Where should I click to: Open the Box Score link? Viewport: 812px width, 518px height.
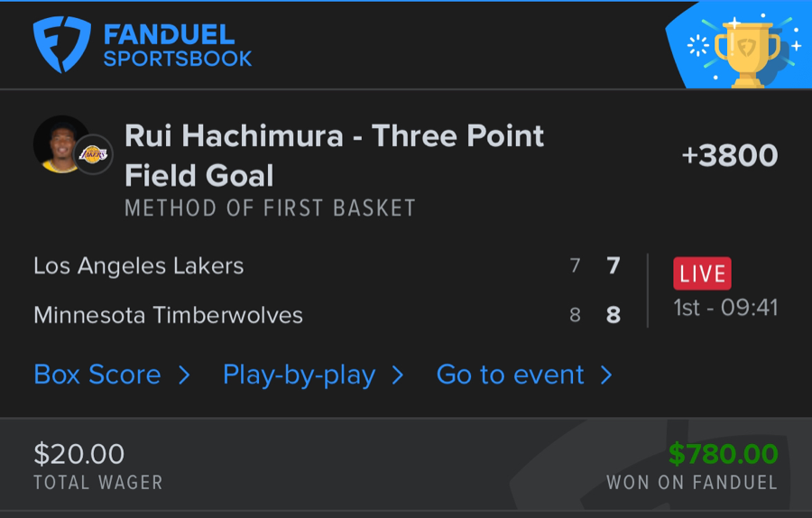[x=97, y=375]
